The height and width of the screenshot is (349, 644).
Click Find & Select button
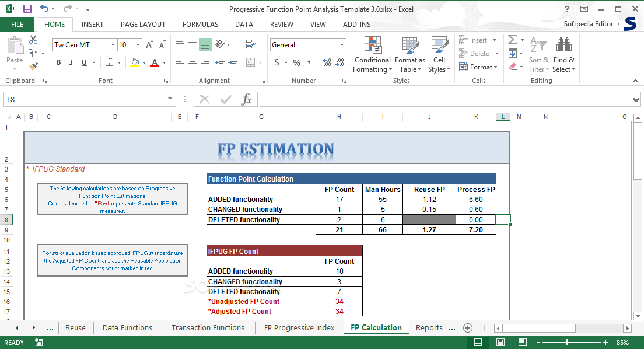tap(563, 55)
